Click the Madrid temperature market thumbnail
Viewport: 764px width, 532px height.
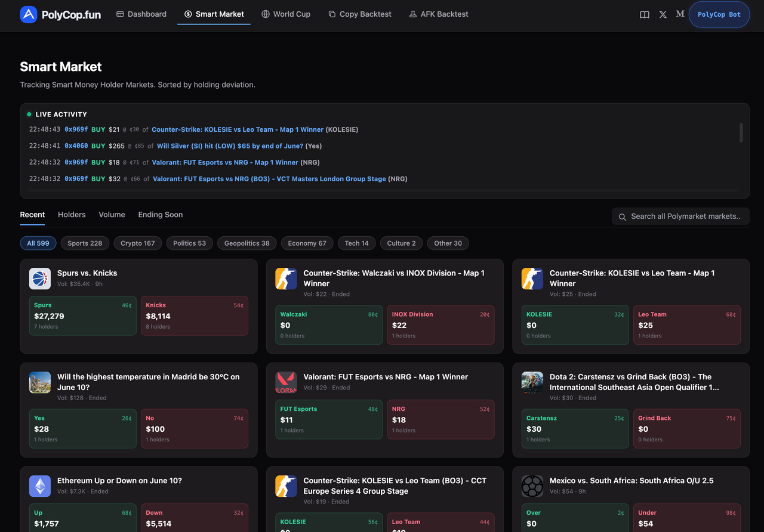point(40,382)
